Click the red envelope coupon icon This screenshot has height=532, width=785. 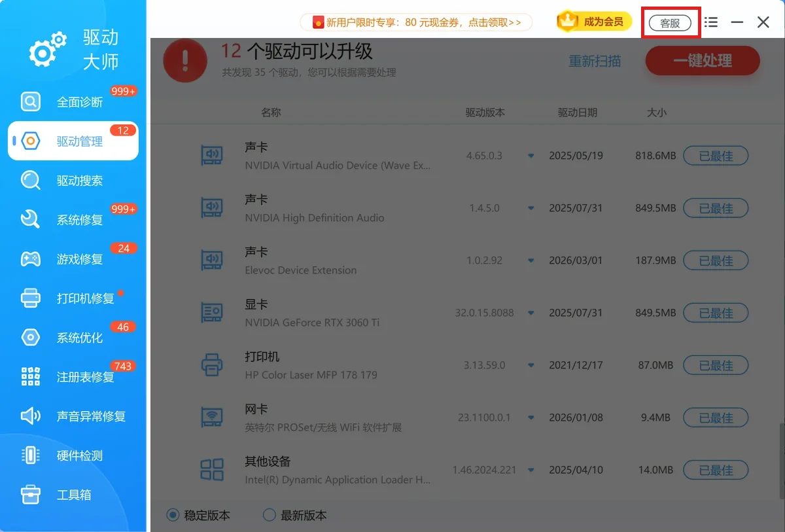(319, 22)
